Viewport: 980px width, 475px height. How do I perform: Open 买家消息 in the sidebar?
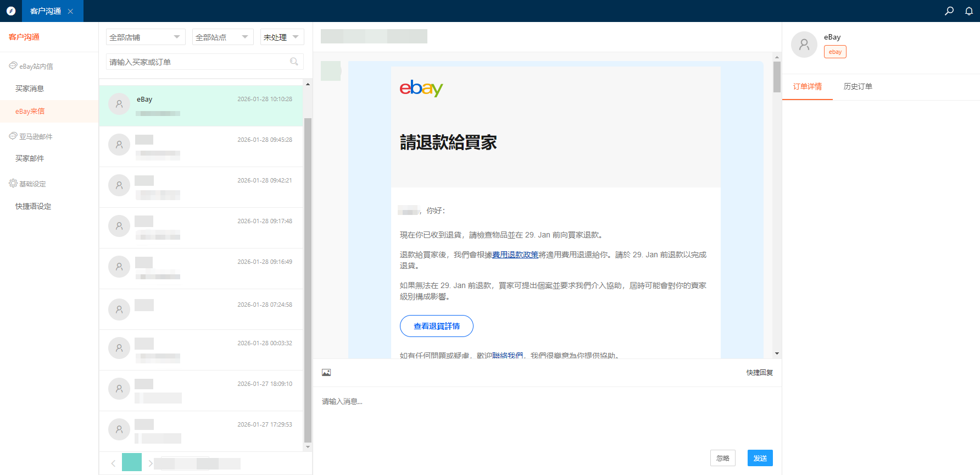30,89
